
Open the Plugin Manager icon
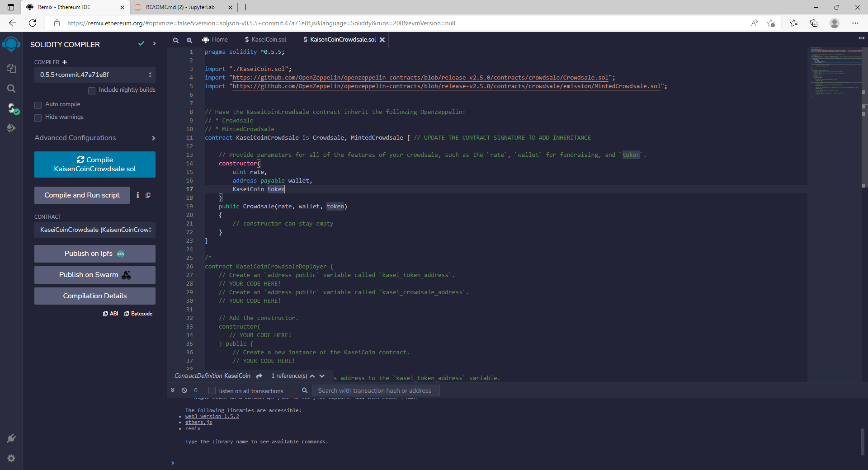pyautogui.click(x=11, y=438)
